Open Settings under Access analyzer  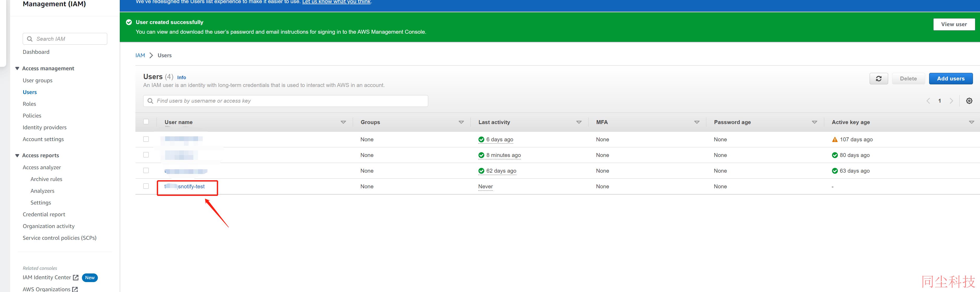(x=41, y=203)
